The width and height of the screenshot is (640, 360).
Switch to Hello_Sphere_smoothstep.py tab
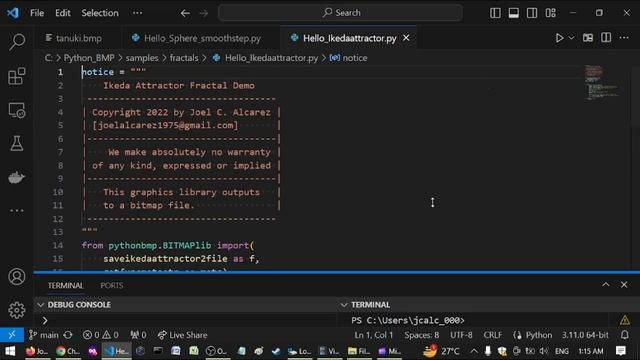[x=196, y=38]
